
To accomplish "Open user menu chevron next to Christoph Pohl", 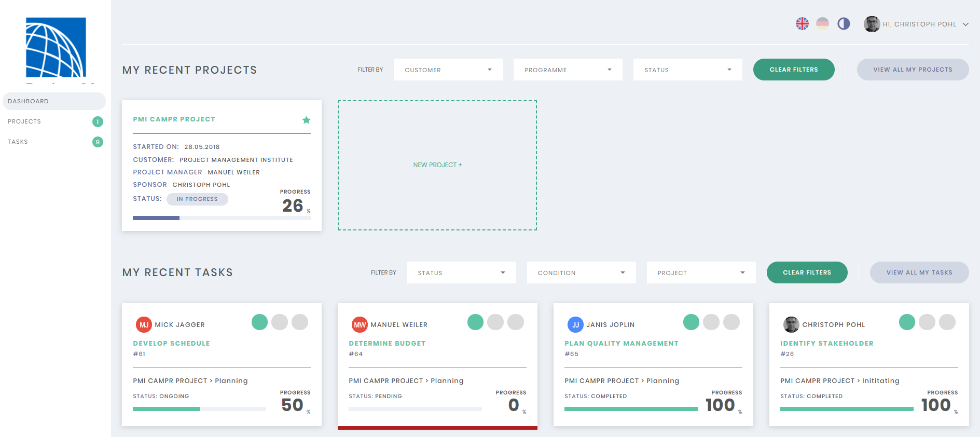I will (x=965, y=24).
